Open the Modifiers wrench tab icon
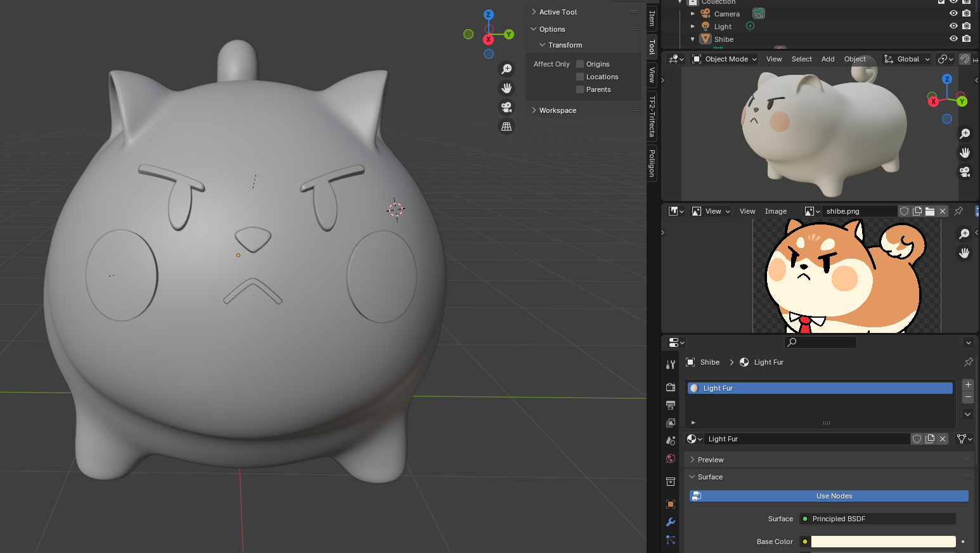 click(x=671, y=522)
